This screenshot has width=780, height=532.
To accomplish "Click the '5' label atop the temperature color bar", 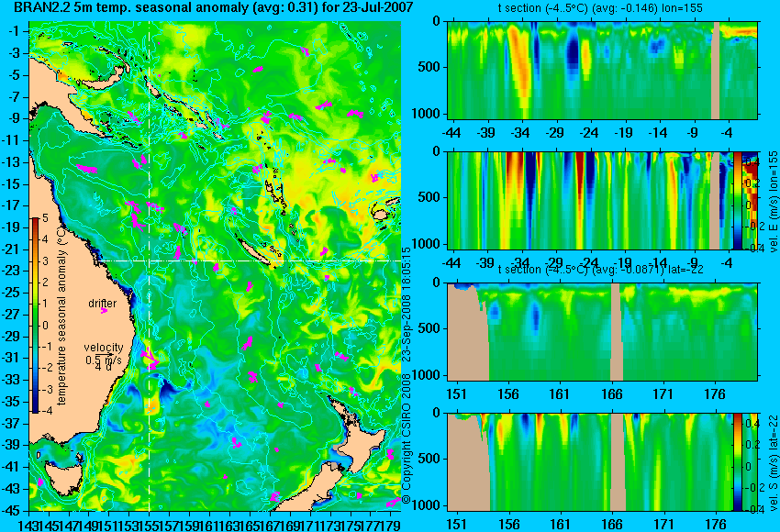I will (45, 217).
